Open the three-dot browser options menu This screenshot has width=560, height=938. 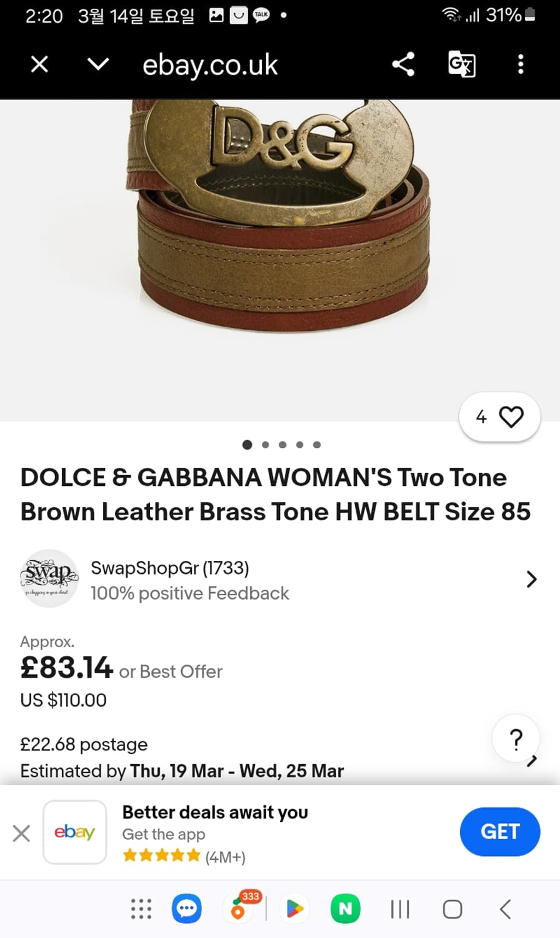coord(521,64)
